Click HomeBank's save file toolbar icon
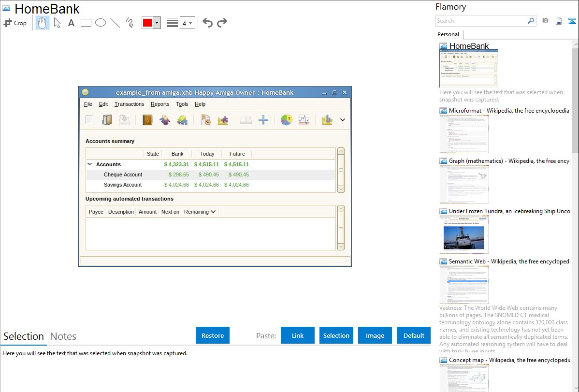The width and height of the screenshot is (579, 392). (x=124, y=120)
